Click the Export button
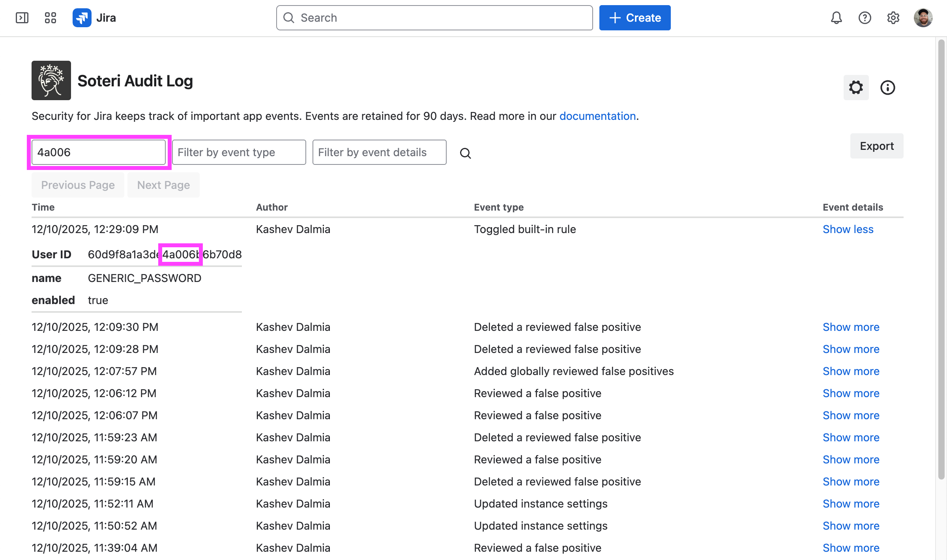 coord(876,146)
